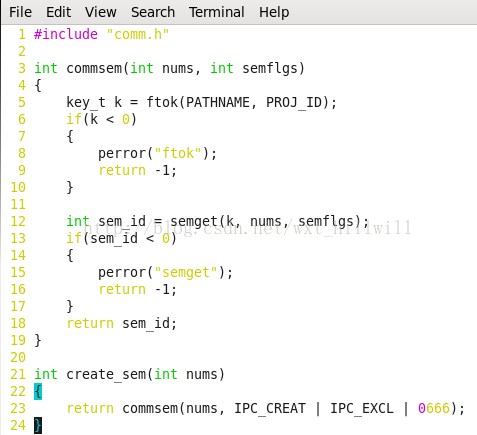Click the if keyword on line 6
This screenshot has width=477, height=435.
click(74, 119)
